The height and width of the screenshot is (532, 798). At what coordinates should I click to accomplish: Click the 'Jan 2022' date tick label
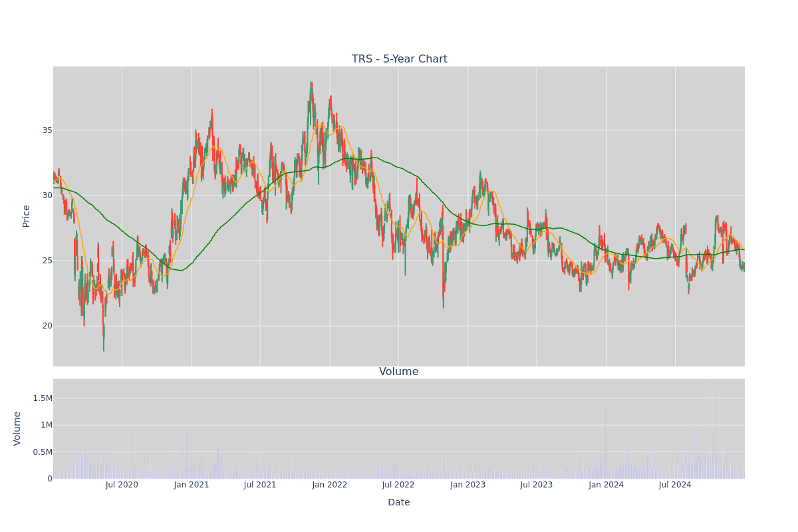click(330, 485)
